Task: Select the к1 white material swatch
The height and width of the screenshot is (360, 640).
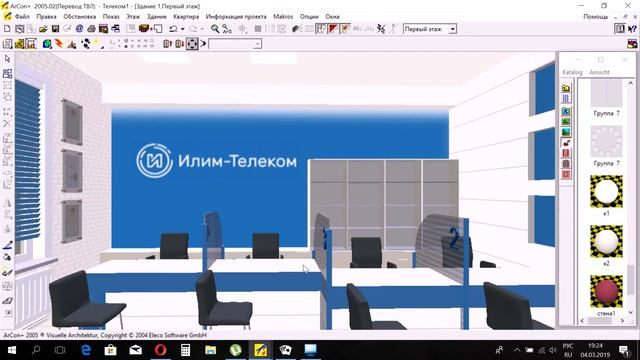Action: click(607, 192)
